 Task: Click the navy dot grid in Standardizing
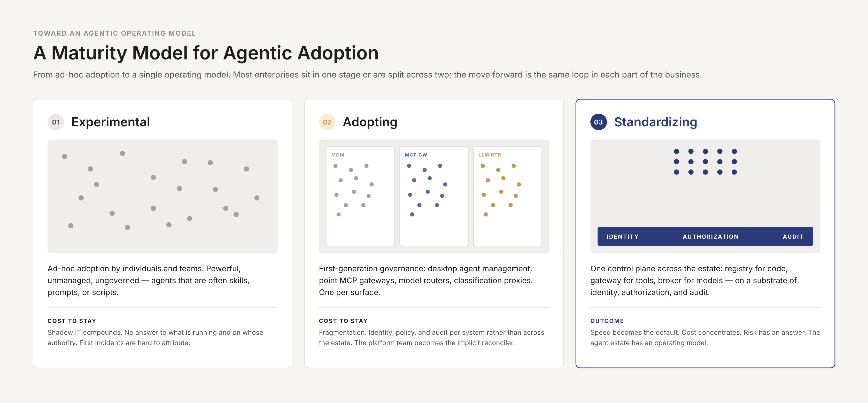(705, 162)
